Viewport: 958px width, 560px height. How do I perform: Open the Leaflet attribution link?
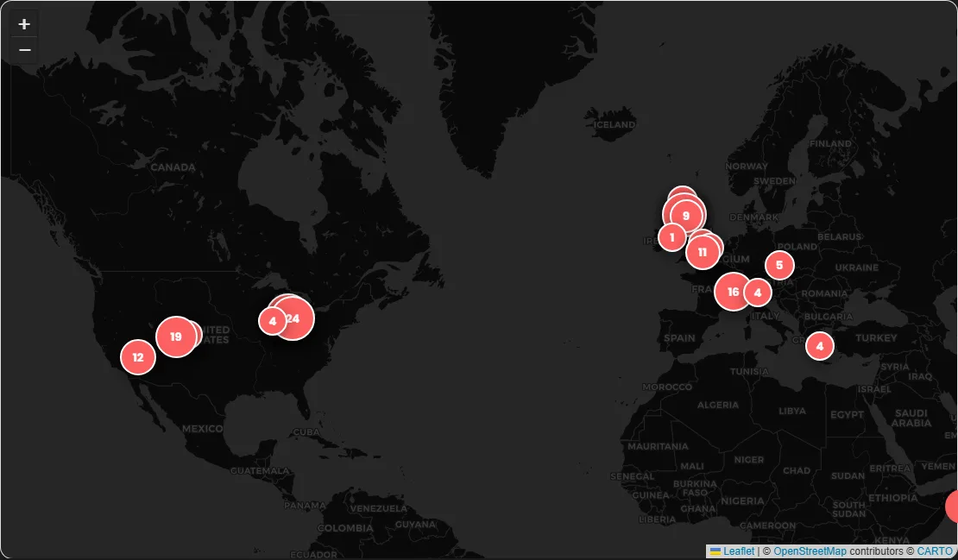[739, 551]
